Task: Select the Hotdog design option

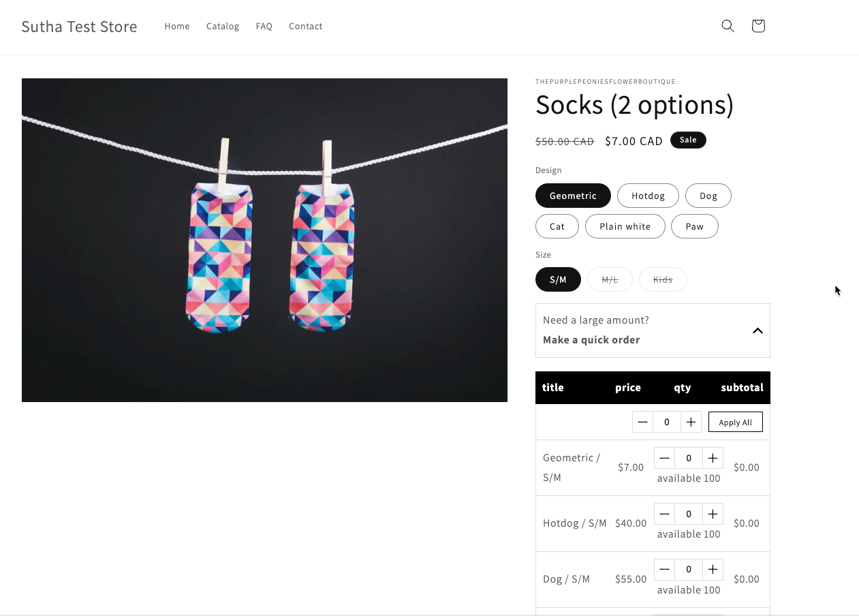Action: 648,196
